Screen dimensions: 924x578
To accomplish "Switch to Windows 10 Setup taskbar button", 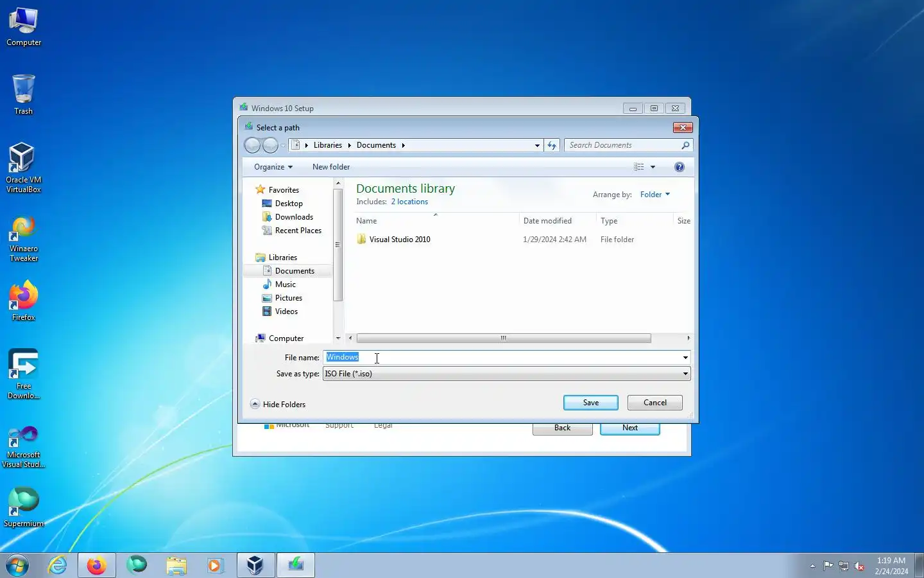I will point(296,565).
